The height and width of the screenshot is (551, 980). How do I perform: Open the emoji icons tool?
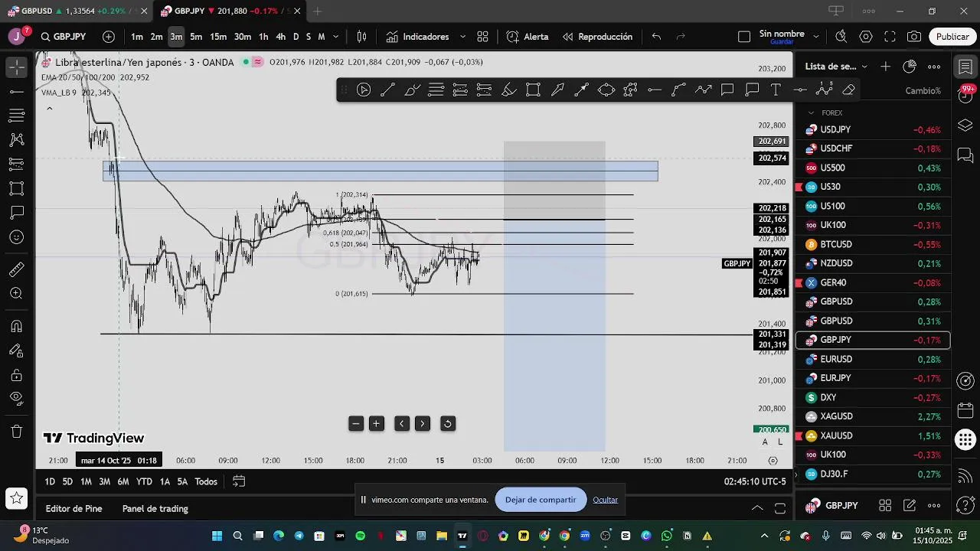click(x=16, y=237)
